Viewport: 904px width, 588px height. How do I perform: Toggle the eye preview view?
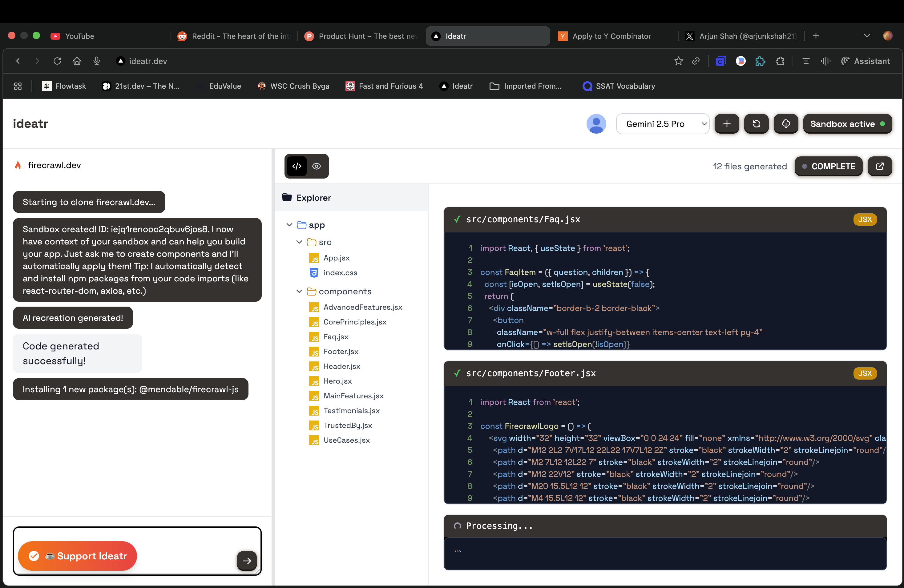tap(317, 166)
